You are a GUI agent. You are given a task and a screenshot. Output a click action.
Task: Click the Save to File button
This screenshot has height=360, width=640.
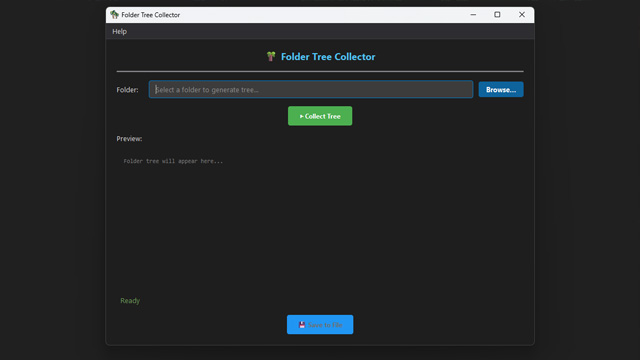point(320,324)
